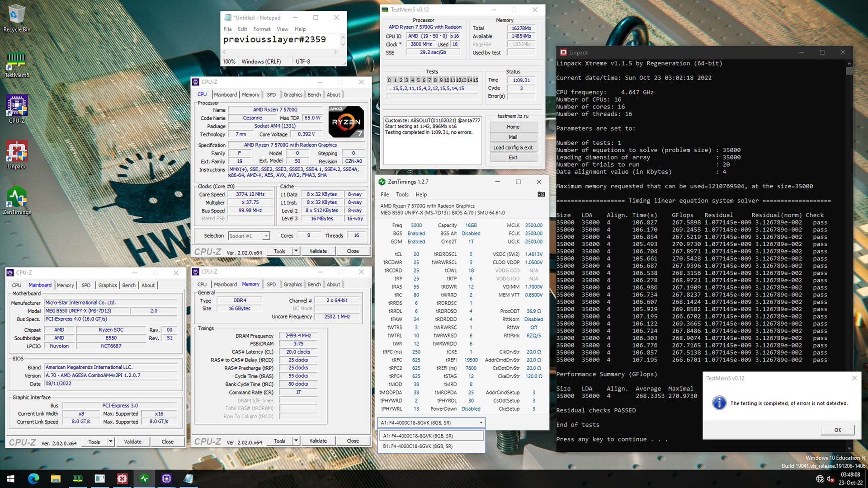Switch to Graphics tab in Mainboard CPU-Z window
The height and width of the screenshot is (488, 868).
108,285
